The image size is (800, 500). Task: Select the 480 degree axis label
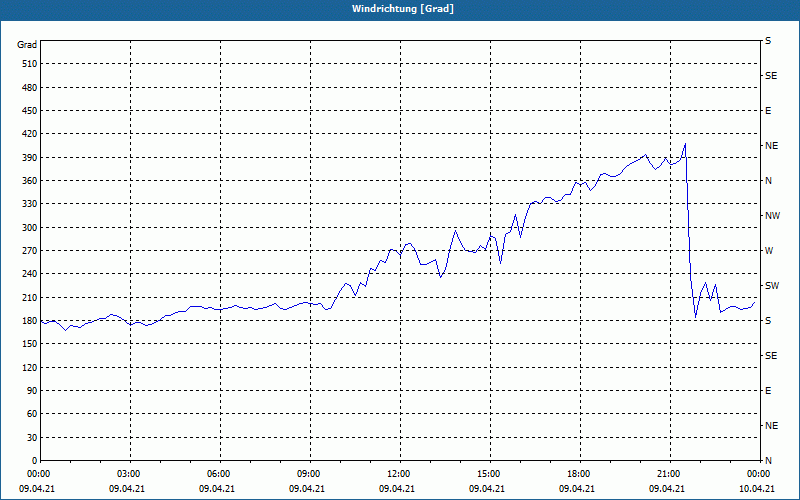(30, 88)
